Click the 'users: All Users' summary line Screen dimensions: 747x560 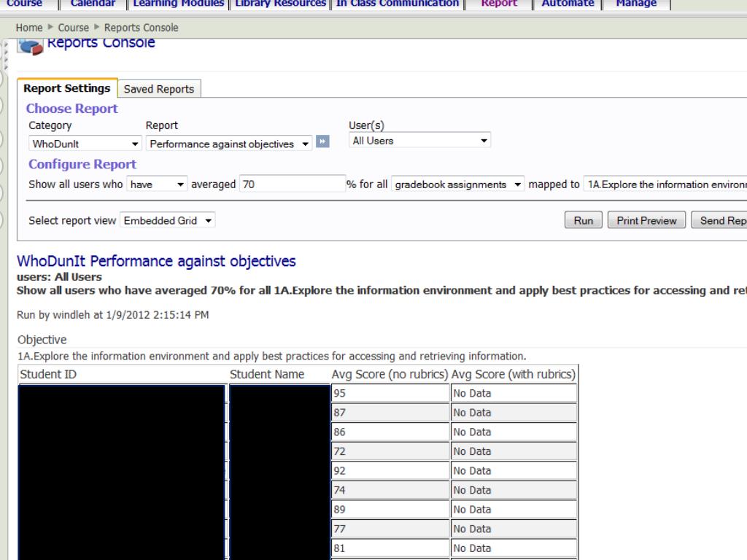59,276
